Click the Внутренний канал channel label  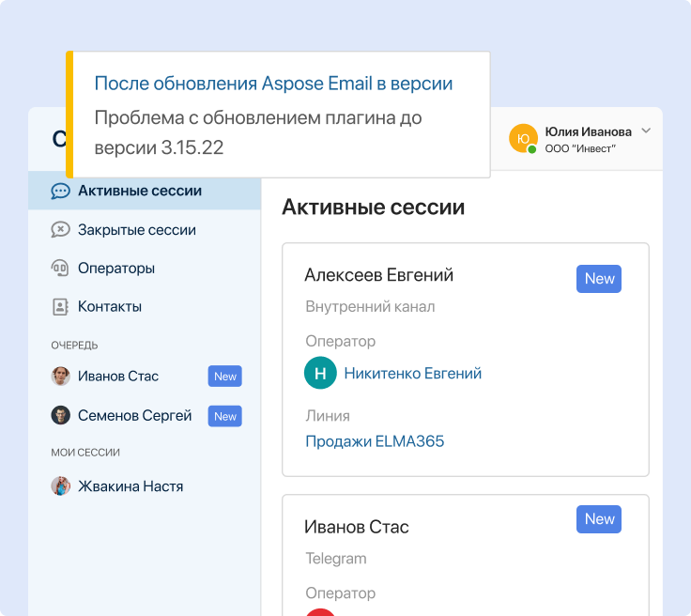pyautogui.click(x=370, y=307)
